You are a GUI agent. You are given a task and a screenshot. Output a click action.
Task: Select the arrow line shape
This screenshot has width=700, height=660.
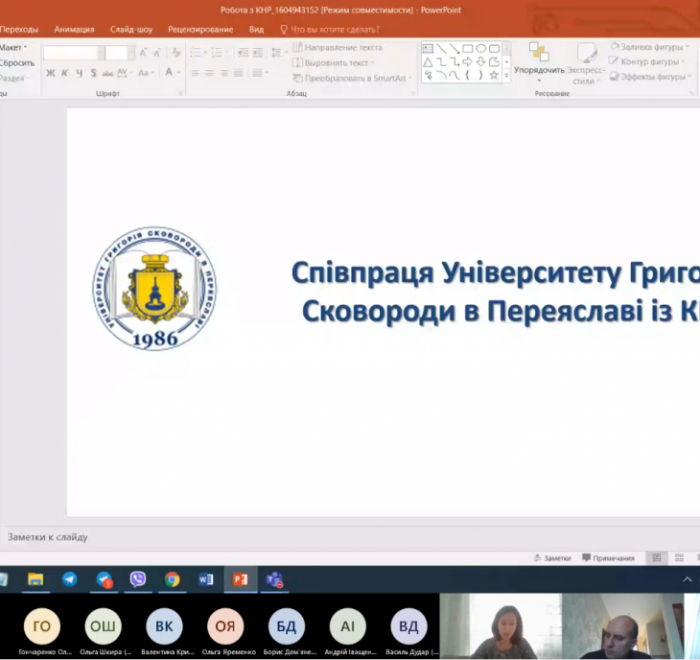click(x=454, y=48)
